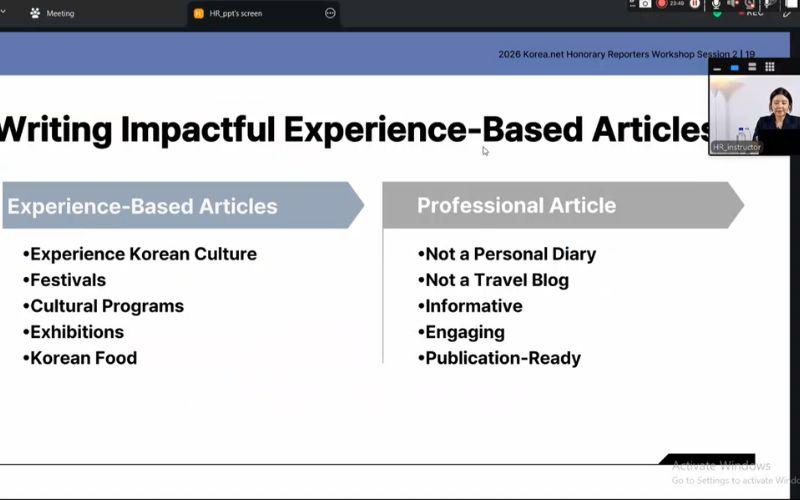Minimize the floating video panel with dash icon
This screenshot has width=800, height=500.
click(717, 68)
